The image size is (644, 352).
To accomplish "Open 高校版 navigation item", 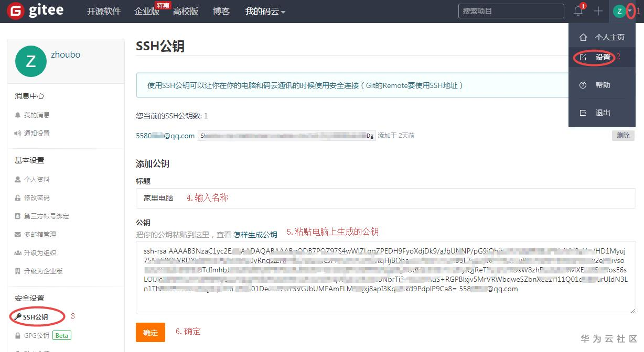I will tap(186, 12).
